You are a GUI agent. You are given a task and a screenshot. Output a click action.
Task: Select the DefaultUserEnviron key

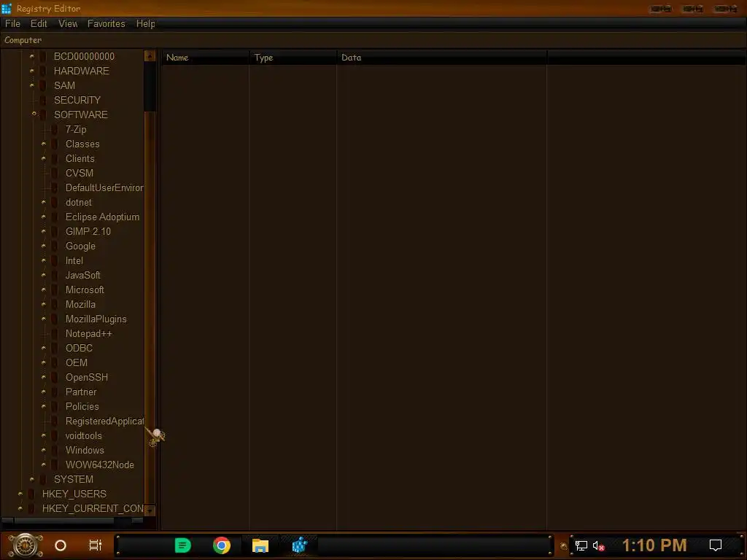[x=104, y=187]
